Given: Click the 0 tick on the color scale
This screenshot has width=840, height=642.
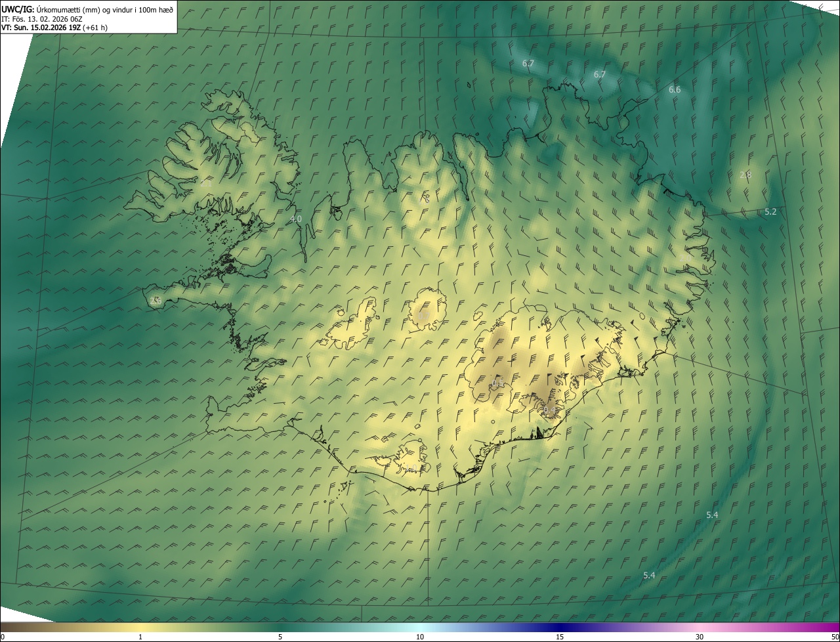Looking at the screenshot, I should pyautogui.click(x=3, y=637).
